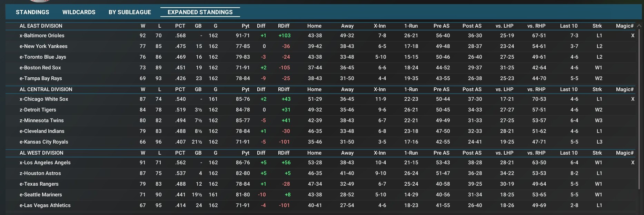Click the Last 10 header in AL West
This screenshot has width=644, height=215.
pos(568,153)
